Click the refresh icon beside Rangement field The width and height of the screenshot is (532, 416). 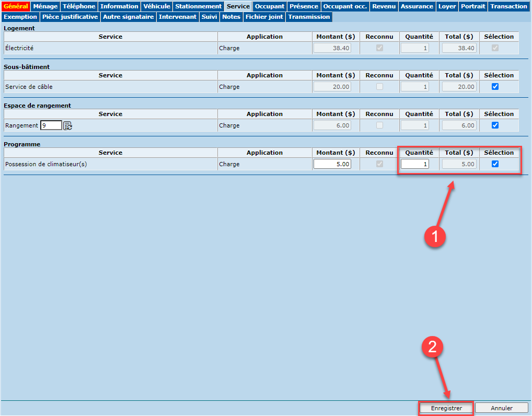[67, 125]
